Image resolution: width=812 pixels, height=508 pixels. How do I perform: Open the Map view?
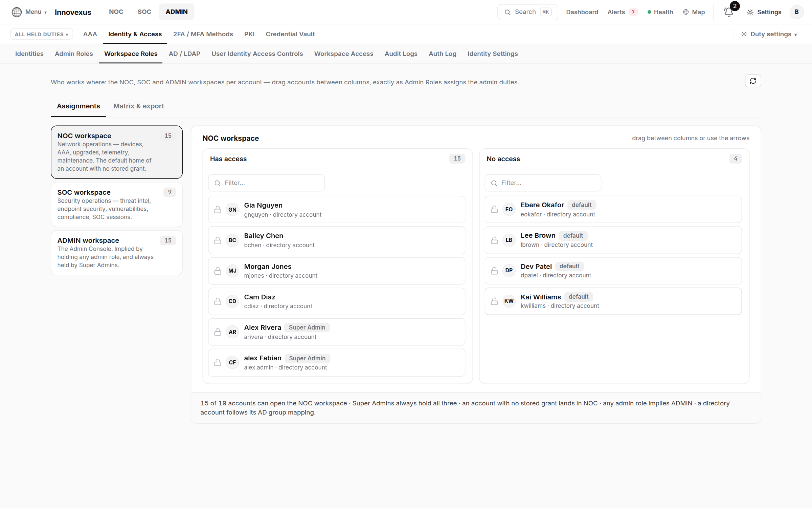click(x=694, y=12)
